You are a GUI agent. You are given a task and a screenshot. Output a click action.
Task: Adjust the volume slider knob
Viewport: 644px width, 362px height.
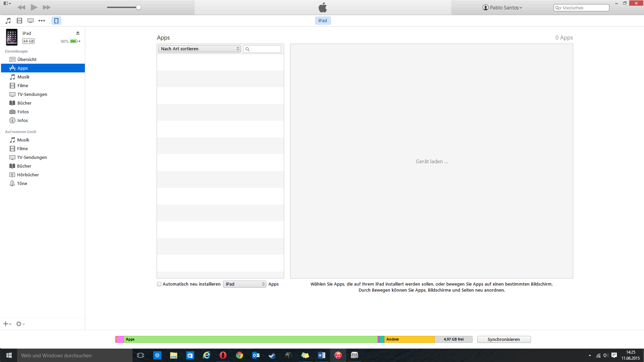click(139, 7)
